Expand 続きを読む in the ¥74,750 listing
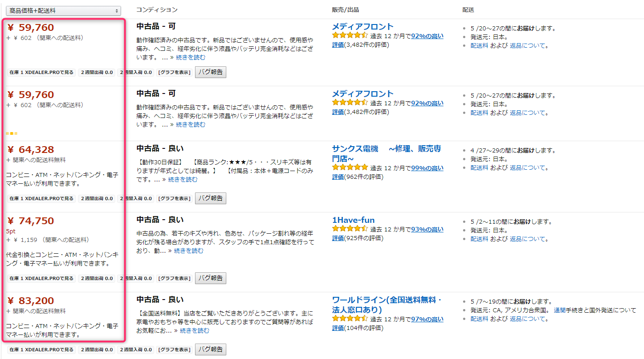This screenshot has width=644, height=359. pyautogui.click(x=189, y=251)
